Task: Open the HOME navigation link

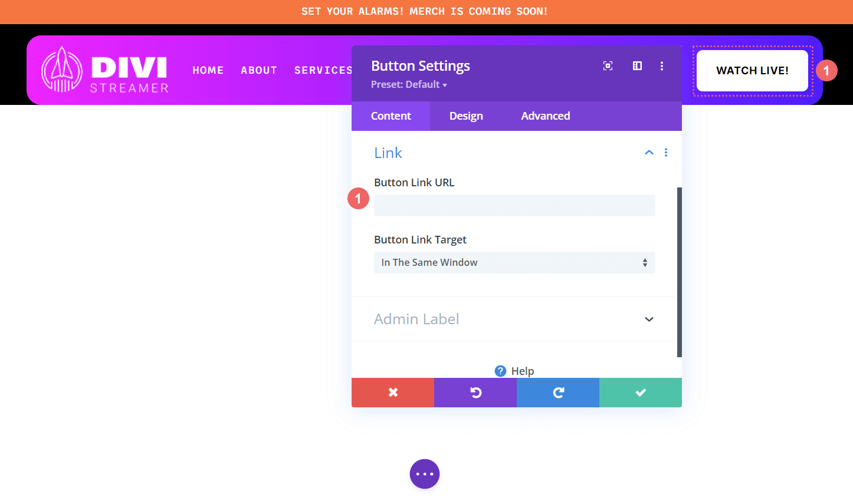Action: coord(208,70)
